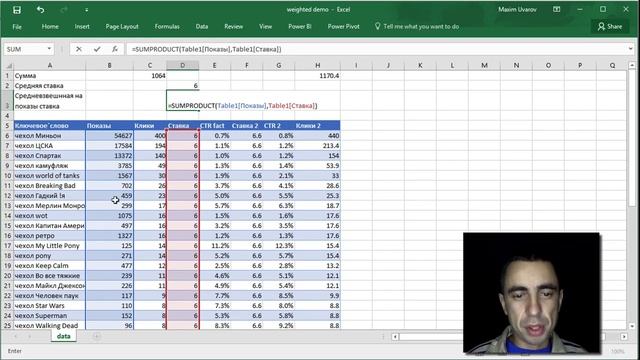Switch to the Insert tab
Viewport: 640px width, 360px height.
click(x=82, y=27)
